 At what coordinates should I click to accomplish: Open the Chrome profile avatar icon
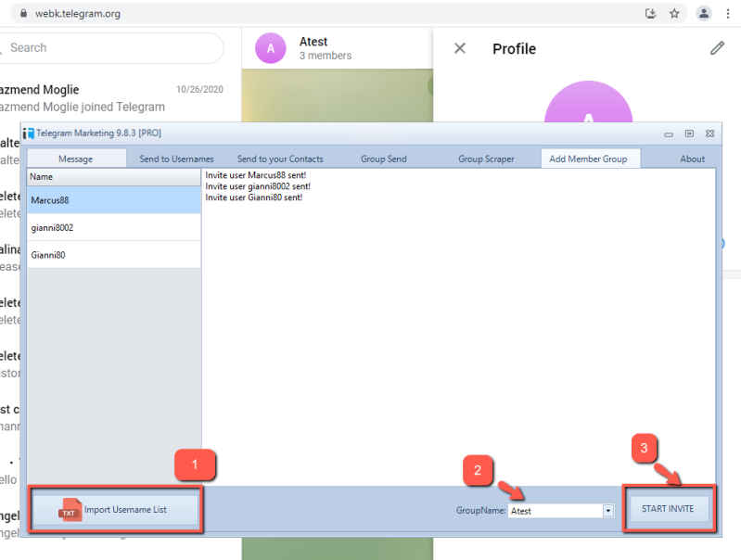(x=705, y=14)
